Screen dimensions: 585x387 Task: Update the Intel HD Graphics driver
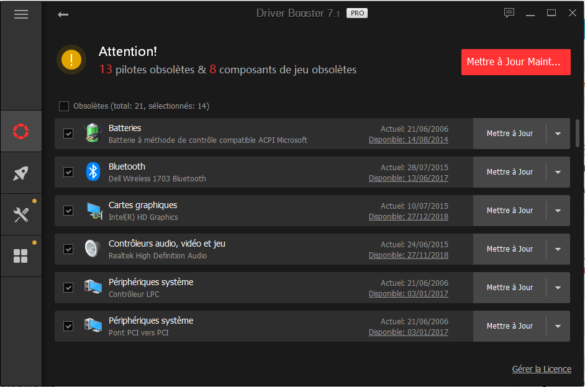[x=510, y=210]
